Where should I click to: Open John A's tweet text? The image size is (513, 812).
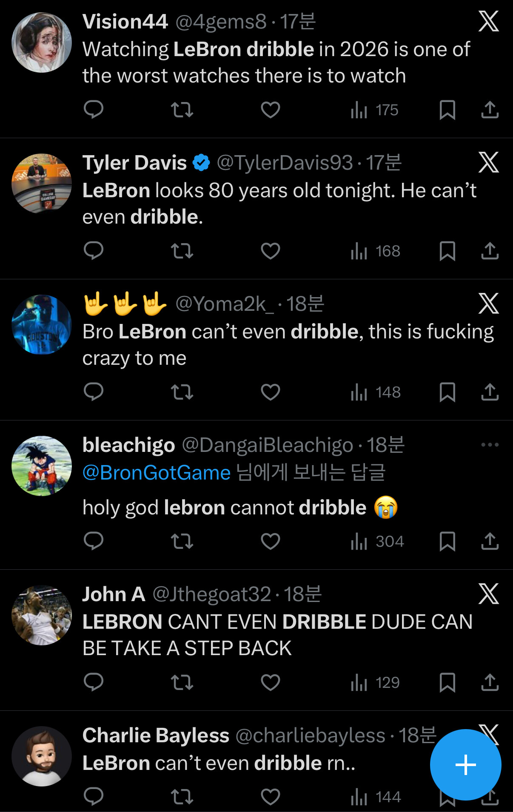276,635
